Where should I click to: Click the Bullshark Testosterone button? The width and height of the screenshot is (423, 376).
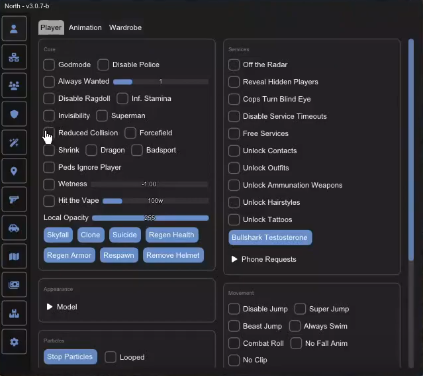click(270, 237)
